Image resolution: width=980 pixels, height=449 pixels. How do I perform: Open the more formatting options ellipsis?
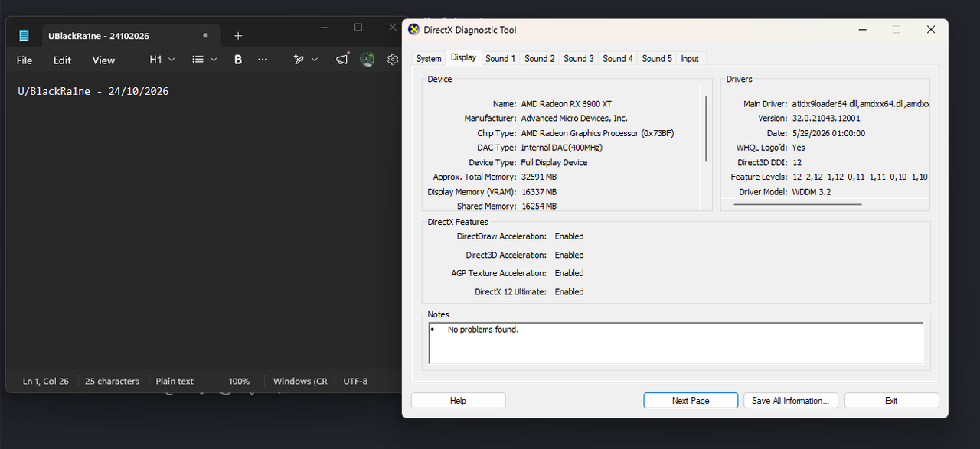pos(263,59)
